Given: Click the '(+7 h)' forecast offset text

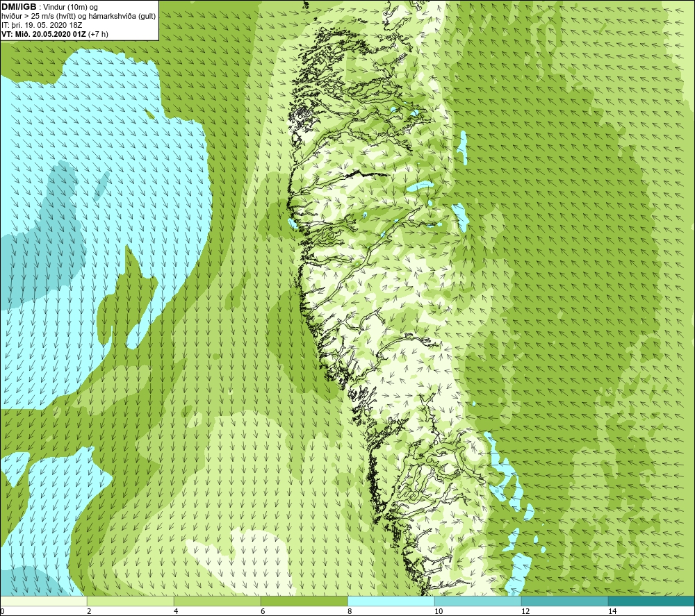Looking at the screenshot, I should point(99,34).
